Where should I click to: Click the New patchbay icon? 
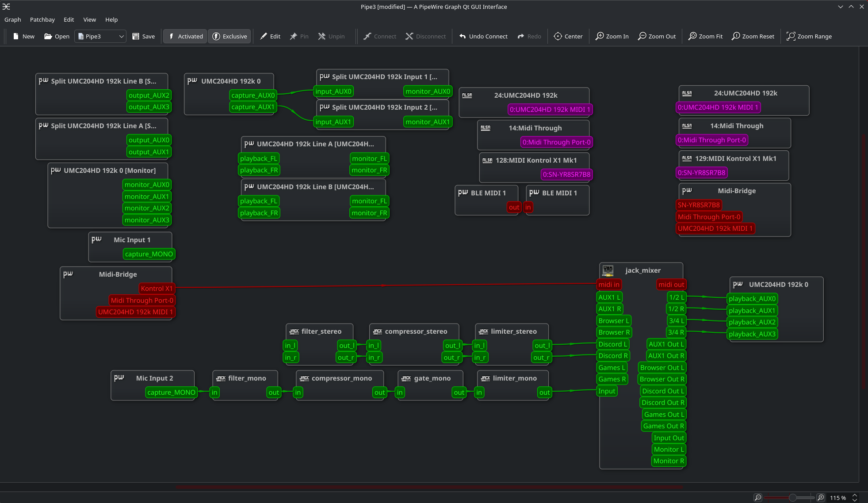16,36
